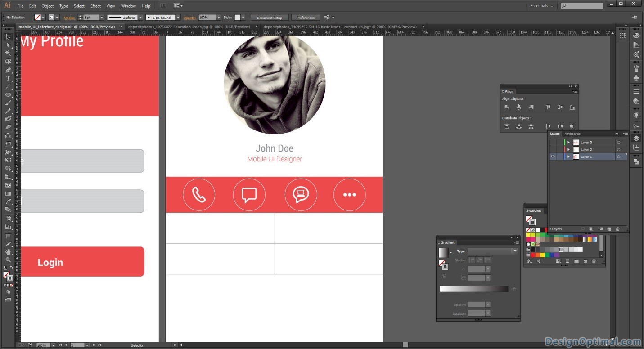Open graphic Style dropdown
This screenshot has width=644, height=349.
tap(243, 18)
